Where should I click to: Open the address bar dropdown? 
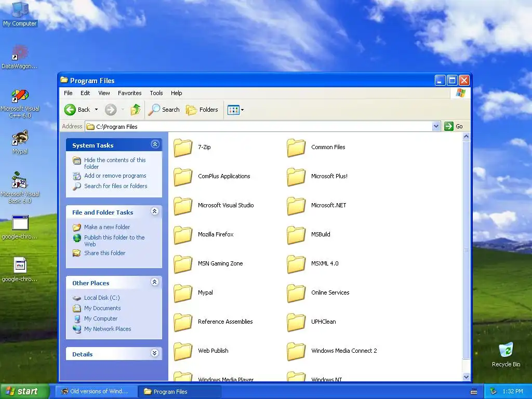tap(436, 126)
